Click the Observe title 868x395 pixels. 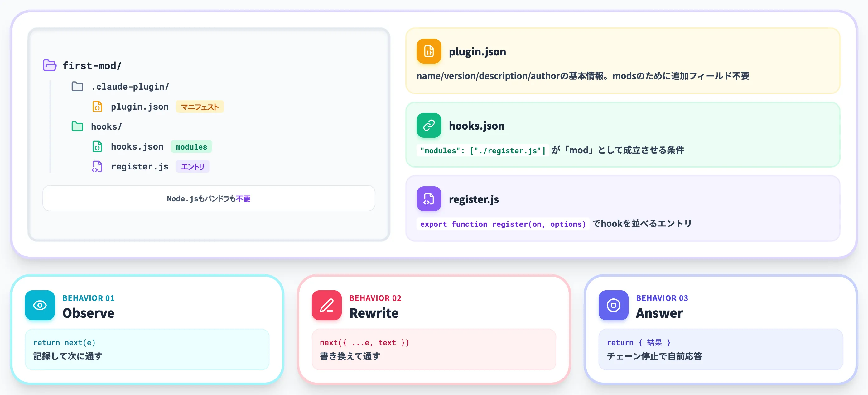[88, 313]
